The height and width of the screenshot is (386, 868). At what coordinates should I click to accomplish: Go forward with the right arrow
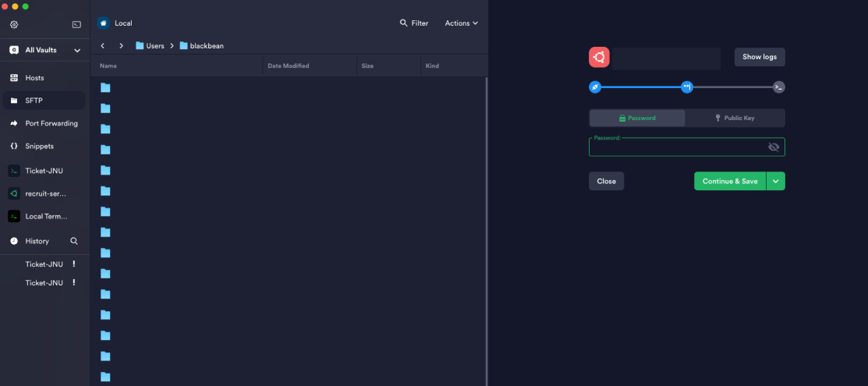coord(121,45)
